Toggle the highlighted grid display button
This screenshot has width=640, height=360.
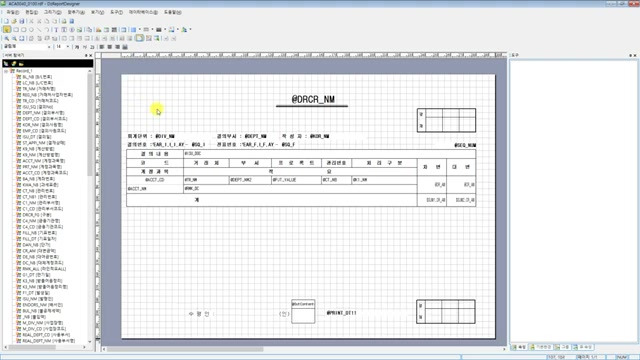point(140,38)
